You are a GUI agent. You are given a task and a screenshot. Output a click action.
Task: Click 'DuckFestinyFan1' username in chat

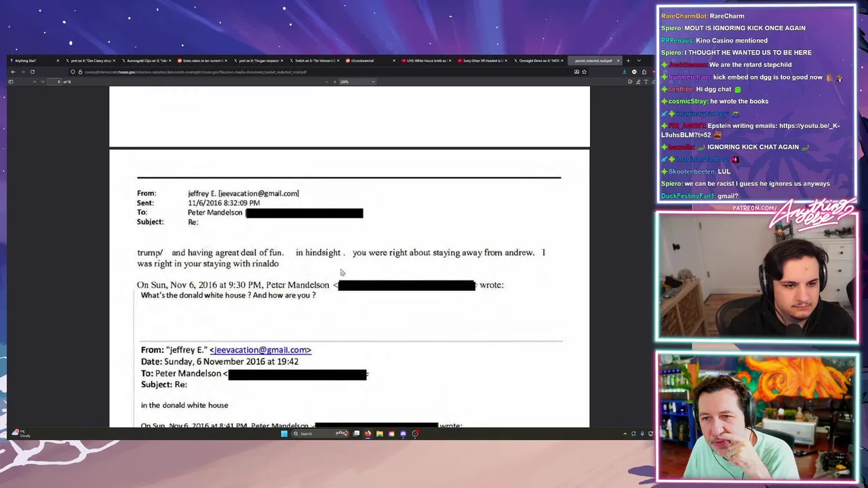click(x=688, y=196)
